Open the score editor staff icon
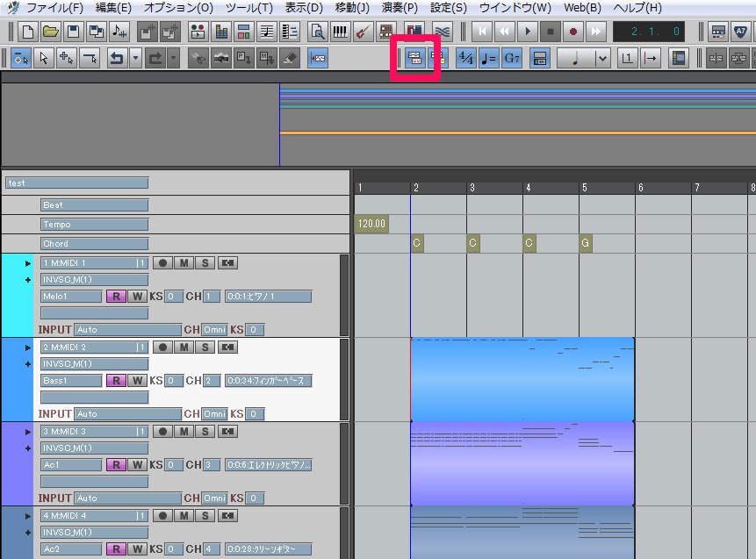 [x=267, y=32]
